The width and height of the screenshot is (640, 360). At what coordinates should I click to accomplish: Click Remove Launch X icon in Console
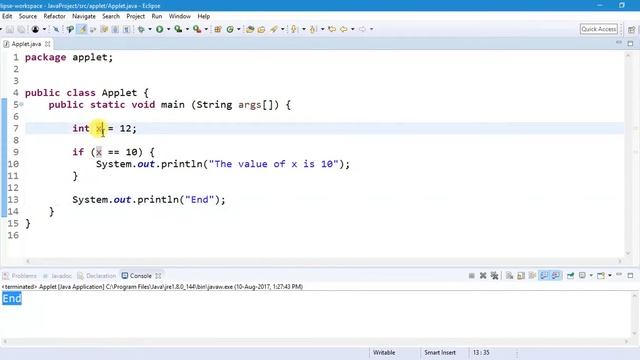pyautogui.click(x=483, y=276)
